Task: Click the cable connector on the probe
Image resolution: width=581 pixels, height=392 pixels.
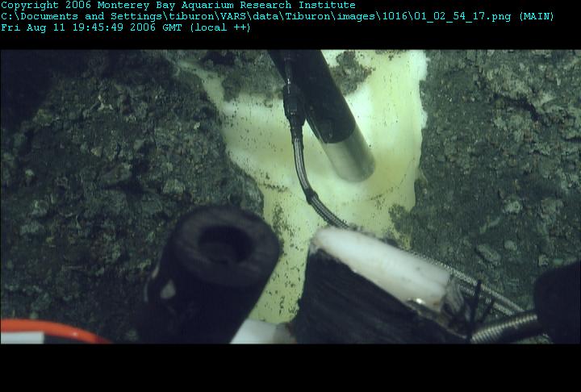Action: [294, 106]
